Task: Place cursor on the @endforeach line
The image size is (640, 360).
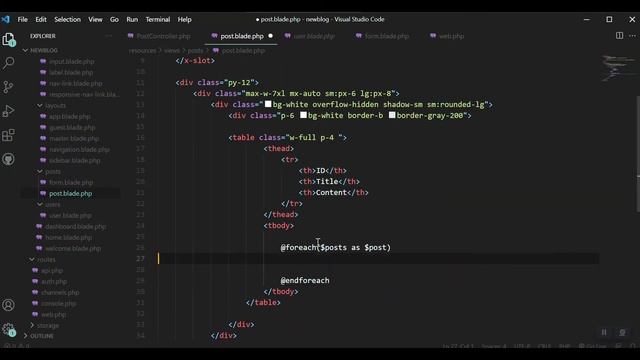Action: click(305, 280)
